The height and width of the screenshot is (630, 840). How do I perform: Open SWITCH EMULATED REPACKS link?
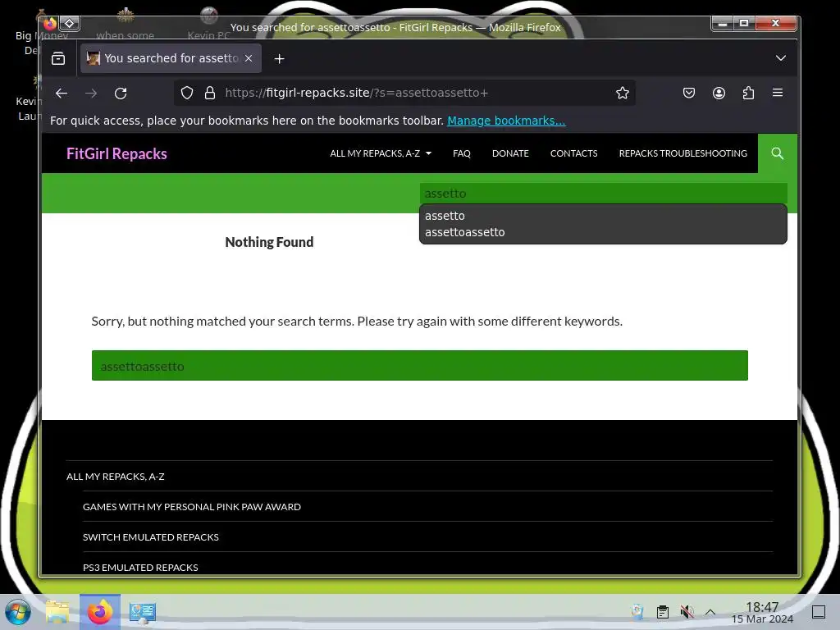151,537
